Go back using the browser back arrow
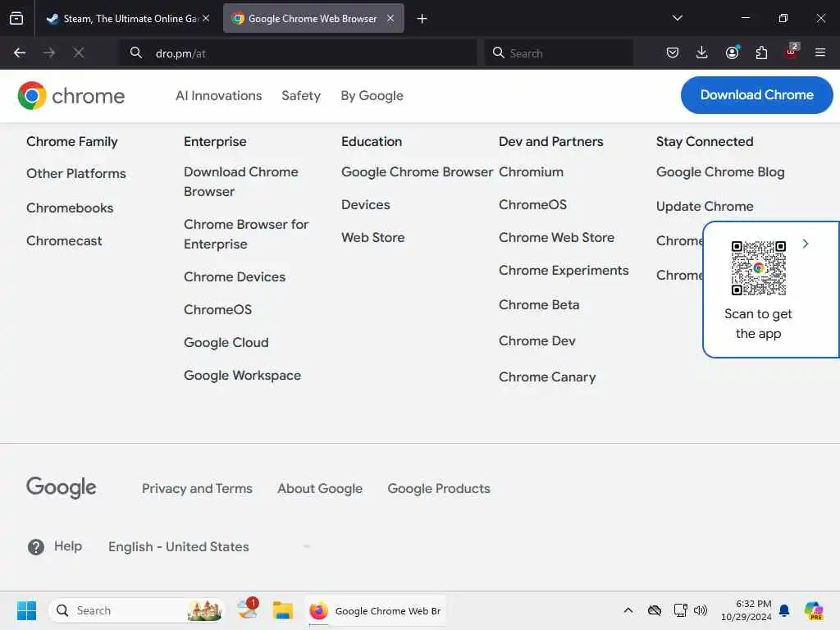 (x=20, y=52)
